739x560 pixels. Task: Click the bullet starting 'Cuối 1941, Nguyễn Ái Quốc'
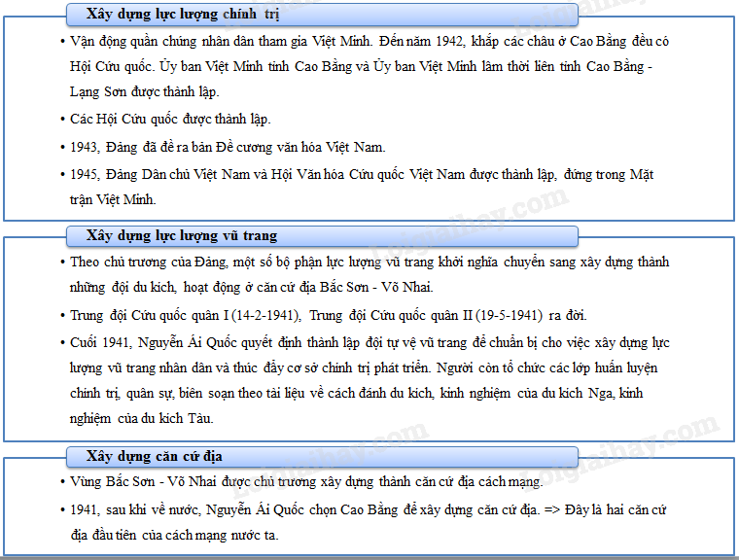click(x=369, y=343)
